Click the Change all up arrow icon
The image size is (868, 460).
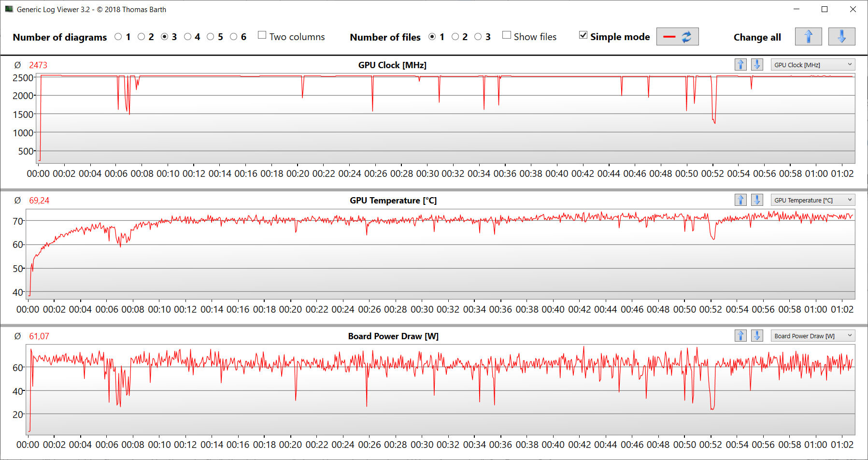tap(808, 37)
